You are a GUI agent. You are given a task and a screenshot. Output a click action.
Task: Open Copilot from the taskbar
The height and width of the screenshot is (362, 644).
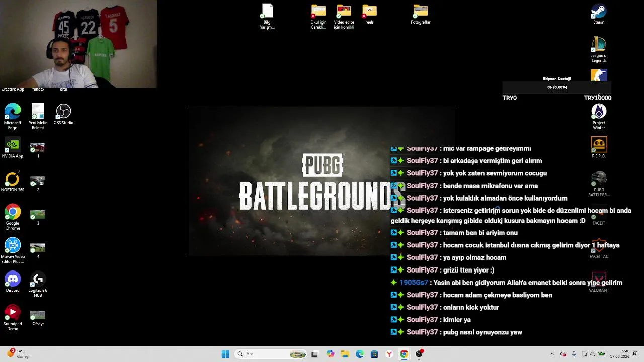pos(330,354)
